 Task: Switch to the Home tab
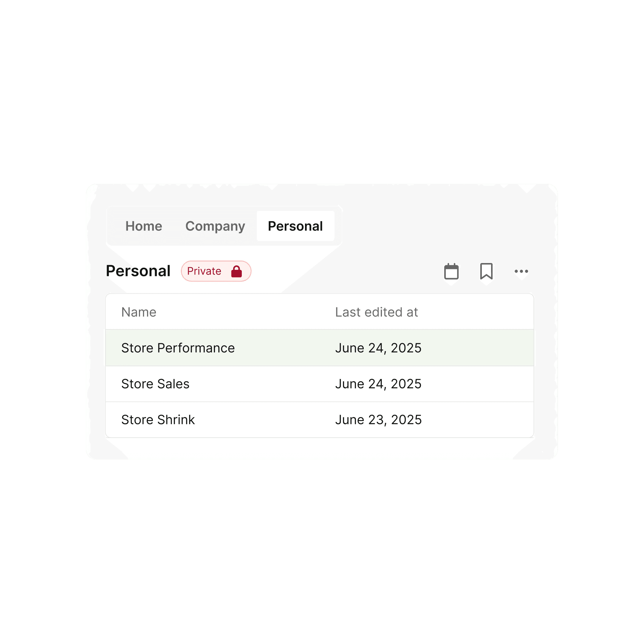click(143, 226)
